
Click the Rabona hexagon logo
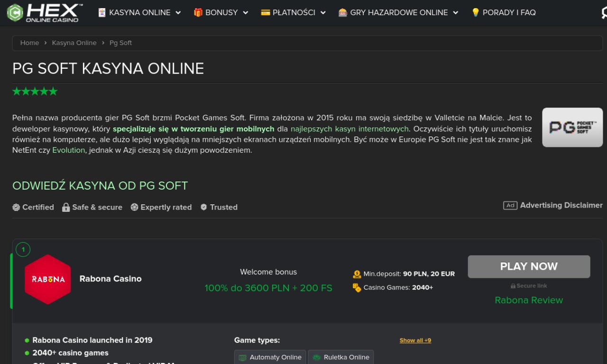[48, 279]
